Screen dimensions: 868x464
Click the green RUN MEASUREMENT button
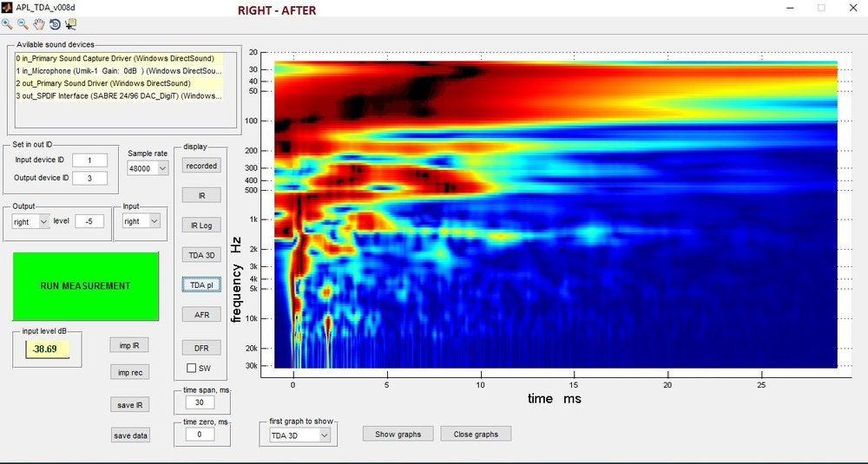pos(86,286)
